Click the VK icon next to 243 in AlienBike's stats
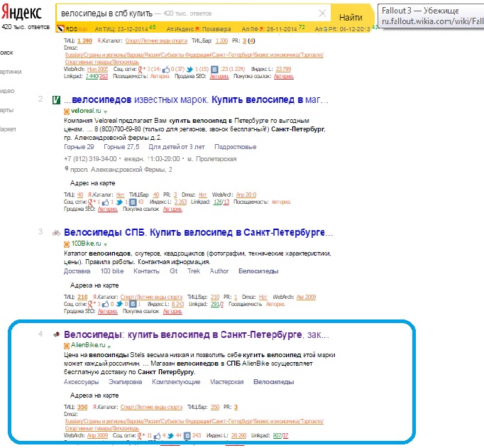484x448 pixels. point(187,436)
